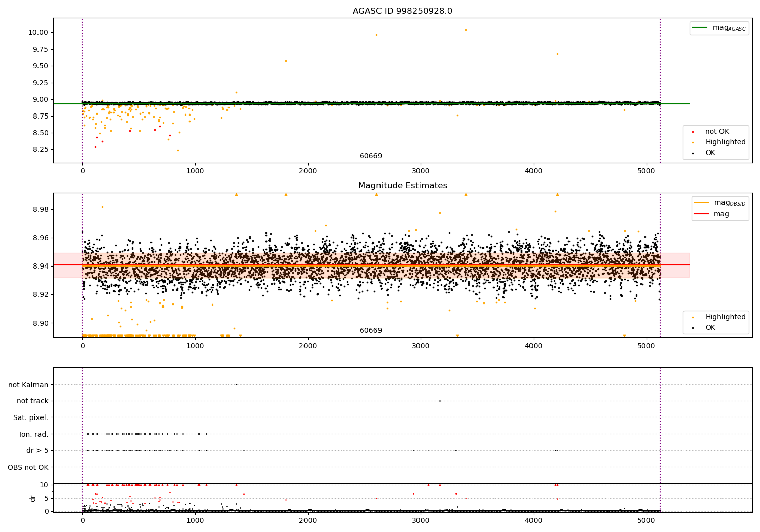Click the 'not track' row label

pyautogui.click(x=32, y=401)
